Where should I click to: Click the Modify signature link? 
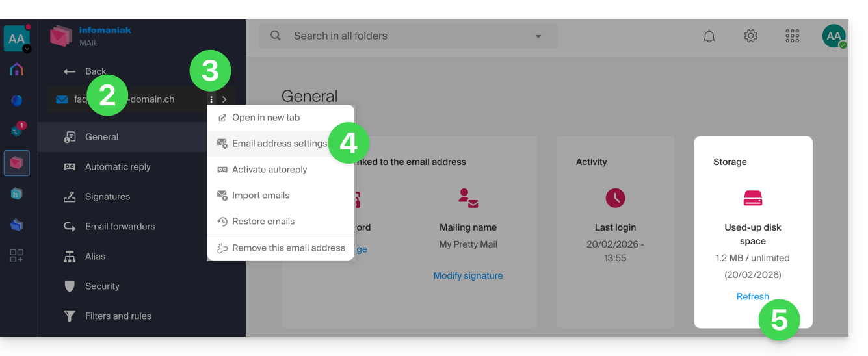[x=467, y=275]
